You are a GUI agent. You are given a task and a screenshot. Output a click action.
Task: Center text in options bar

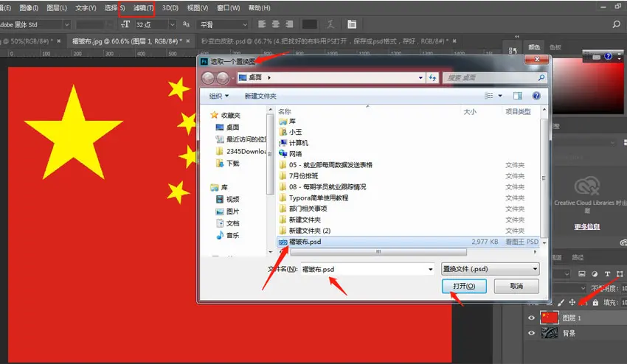click(276, 24)
